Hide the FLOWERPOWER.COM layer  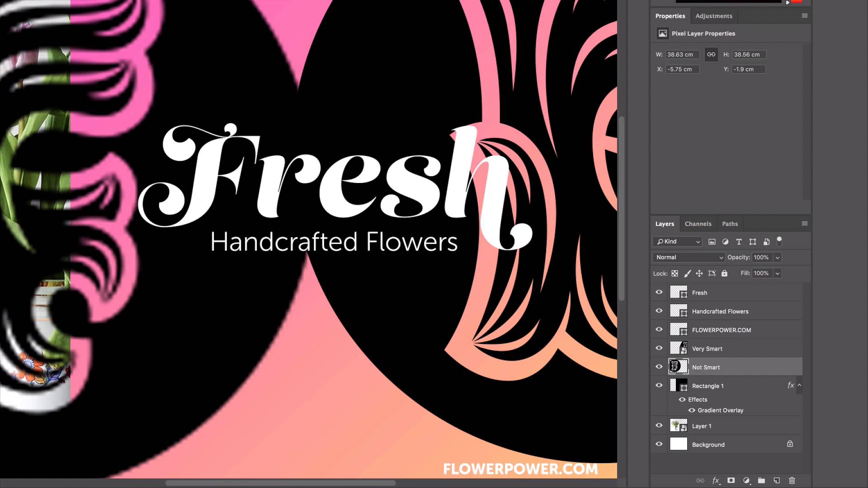click(x=659, y=329)
